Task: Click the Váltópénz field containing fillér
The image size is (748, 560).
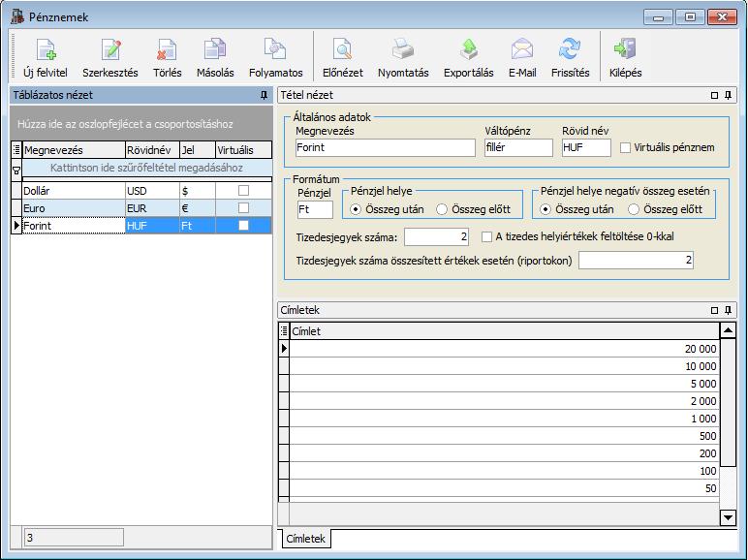Action: click(518, 148)
